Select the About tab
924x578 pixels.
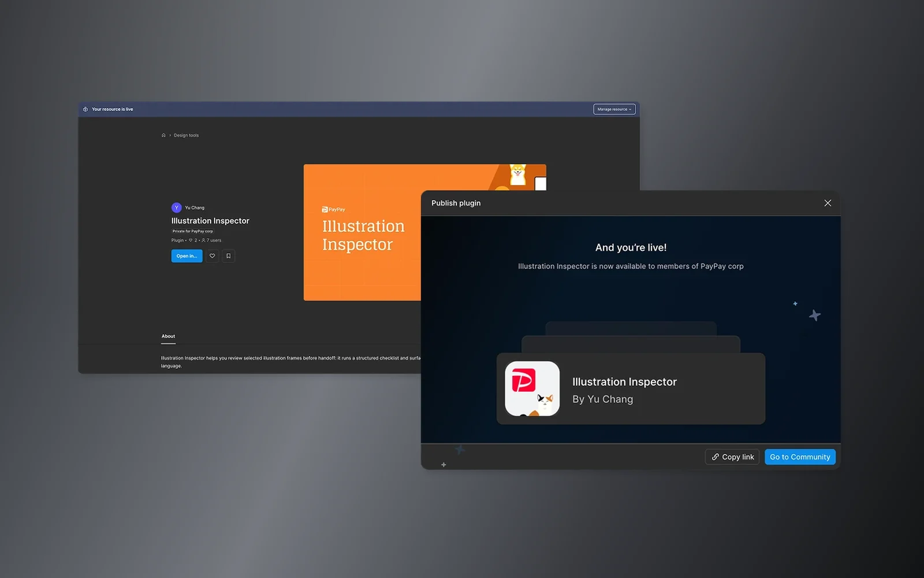tap(168, 336)
